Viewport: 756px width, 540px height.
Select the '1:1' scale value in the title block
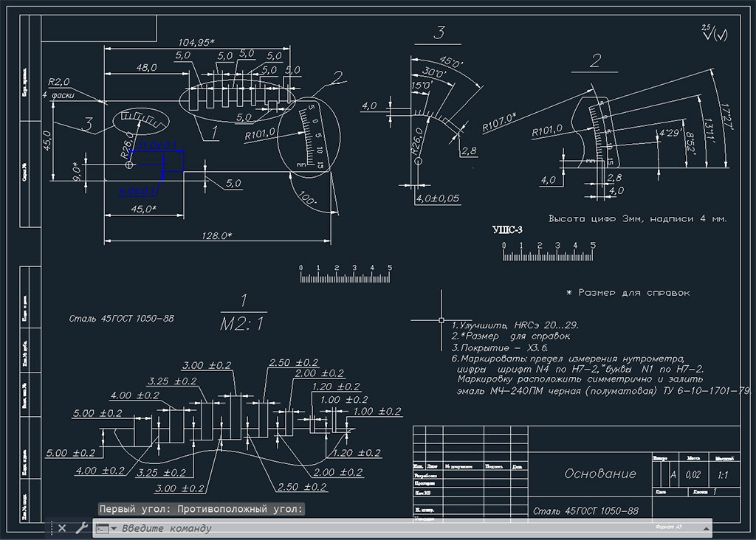pos(723,475)
